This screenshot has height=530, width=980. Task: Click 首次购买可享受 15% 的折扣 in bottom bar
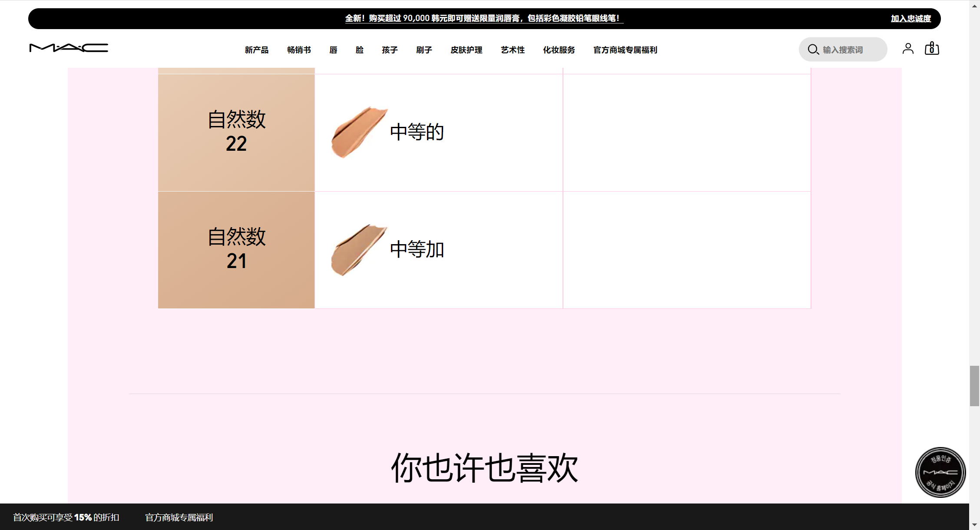pos(66,517)
